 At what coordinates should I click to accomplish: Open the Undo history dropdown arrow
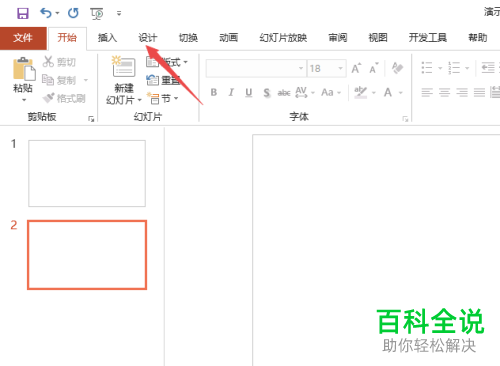pos(57,13)
